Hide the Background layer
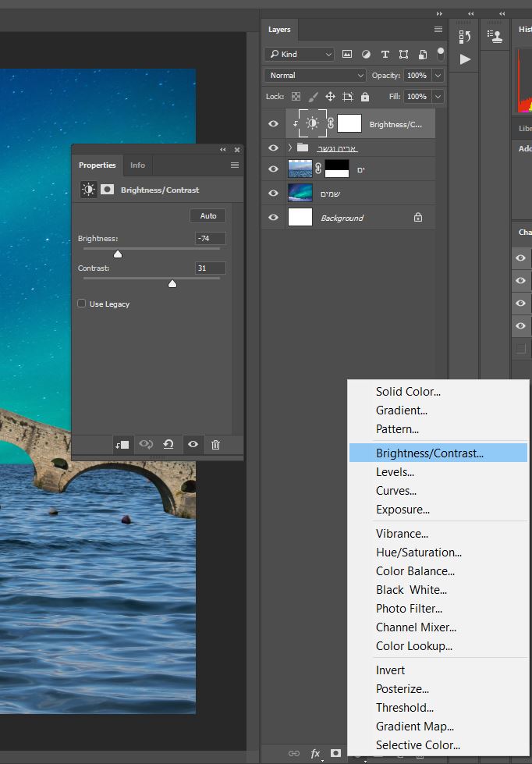The height and width of the screenshot is (764, 532). [x=273, y=218]
